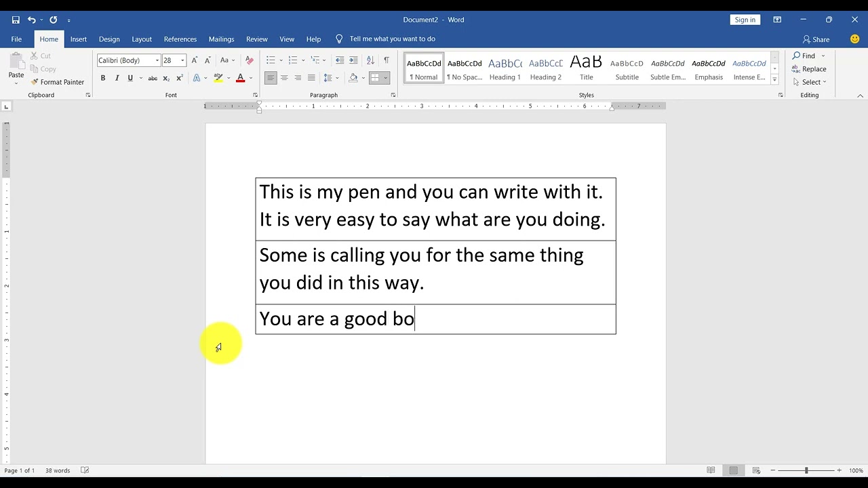Viewport: 868px width, 488px height.
Task: Switch to Web Layout view icon
Action: point(756,470)
